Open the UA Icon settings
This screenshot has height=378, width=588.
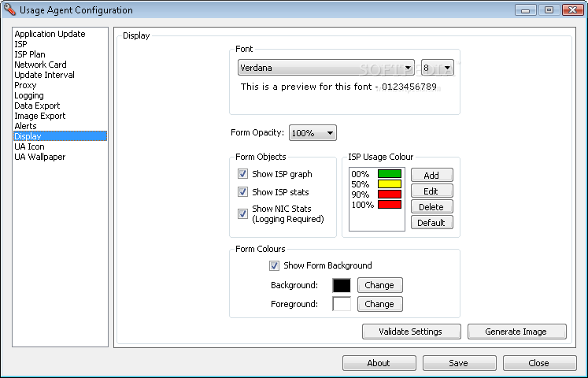click(x=29, y=146)
